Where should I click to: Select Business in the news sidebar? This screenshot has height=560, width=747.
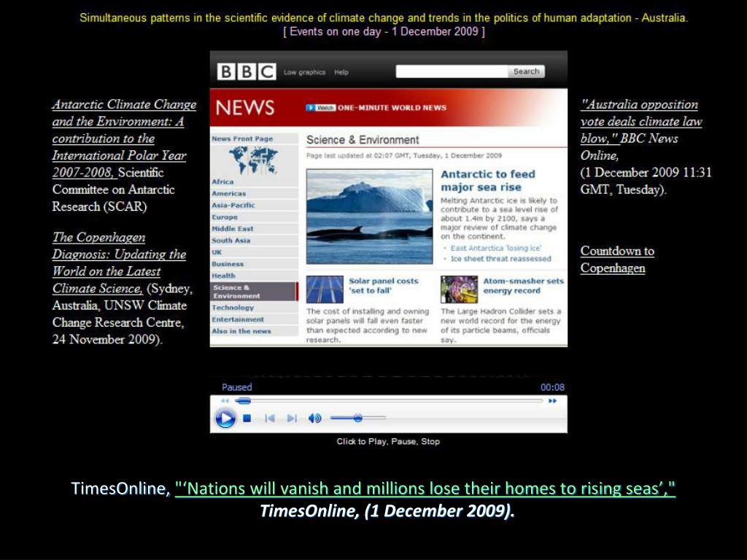click(x=228, y=264)
